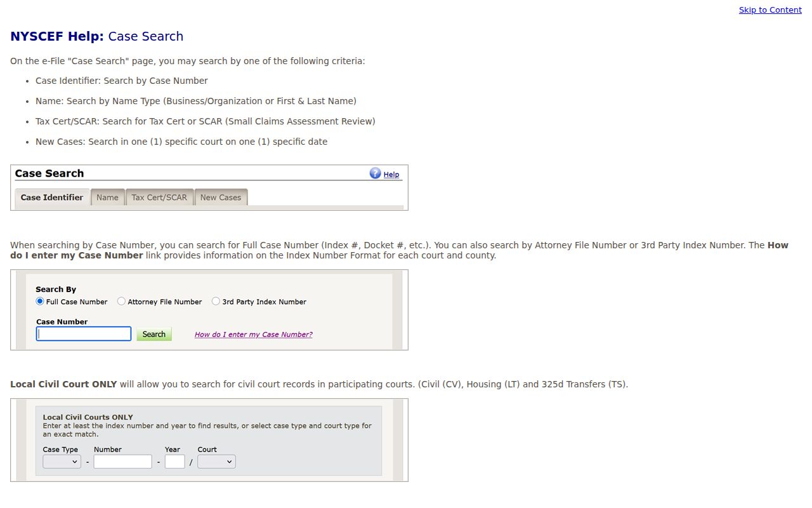Viewport: 812px width, 508px height.
Task: Open the Tax Cert/SCAR tab
Action: (x=159, y=197)
